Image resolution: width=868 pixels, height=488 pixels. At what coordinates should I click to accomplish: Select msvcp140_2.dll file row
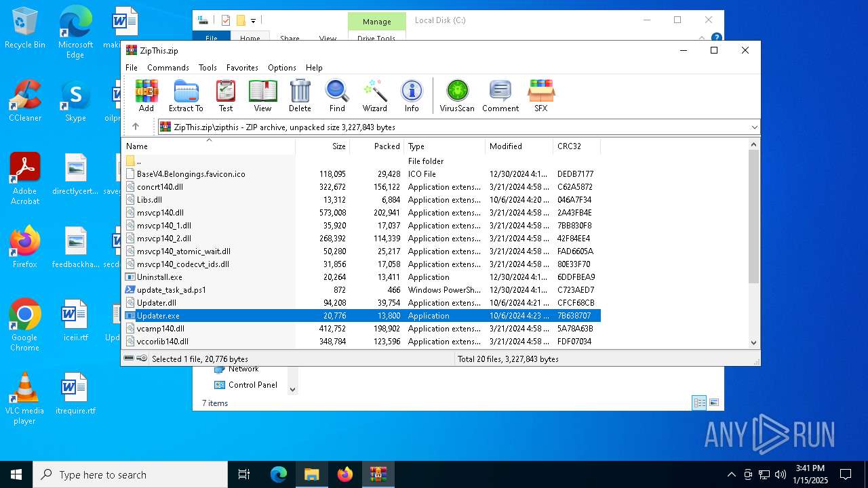[x=361, y=239]
